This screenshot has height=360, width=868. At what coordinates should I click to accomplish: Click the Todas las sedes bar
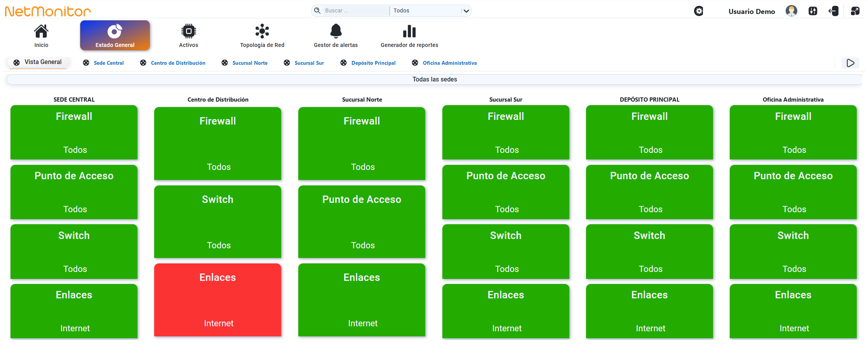tap(434, 79)
